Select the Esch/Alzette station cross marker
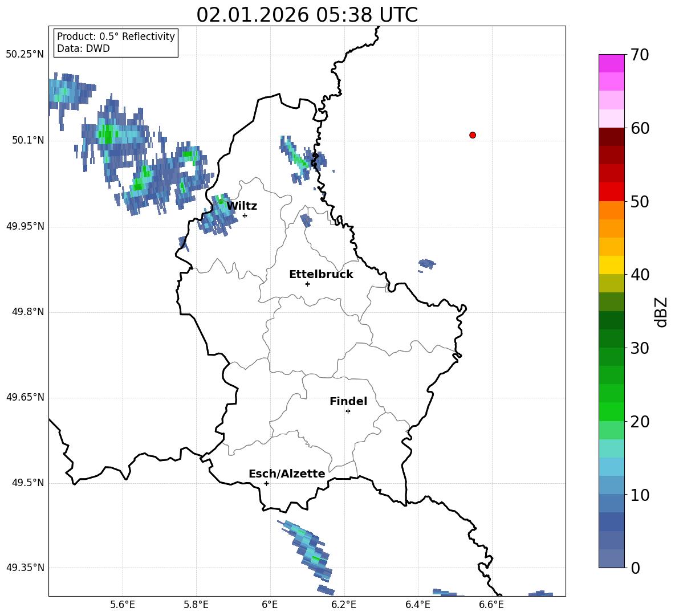Viewport: 675px width, 616px height. (x=266, y=483)
